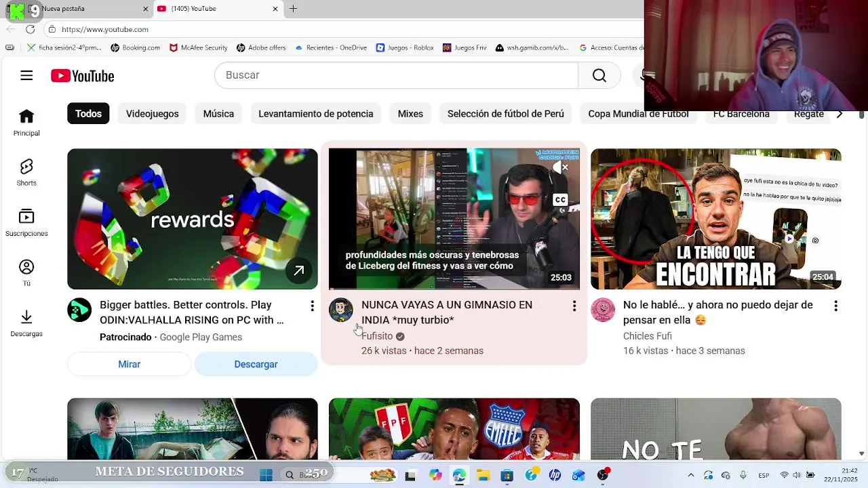The image size is (868, 488).
Task: Open options for No le hablé video
Action: [x=835, y=306]
